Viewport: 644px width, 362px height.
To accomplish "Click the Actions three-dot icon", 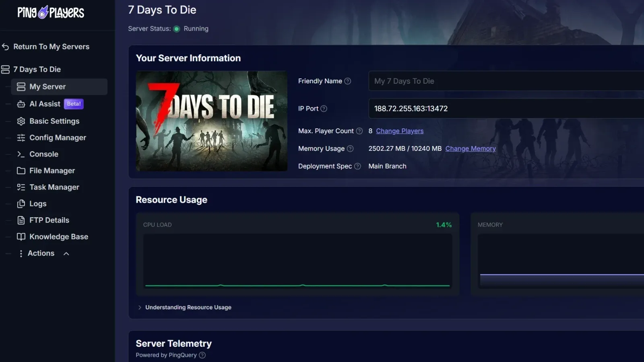I will [21, 253].
